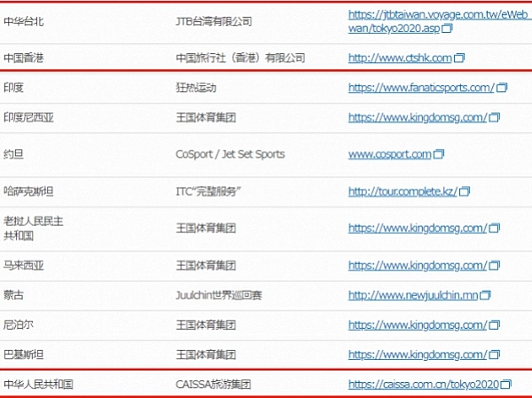
Task: Click external-link icon in 巴基斯坦 row
Action: pyautogui.click(x=495, y=355)
